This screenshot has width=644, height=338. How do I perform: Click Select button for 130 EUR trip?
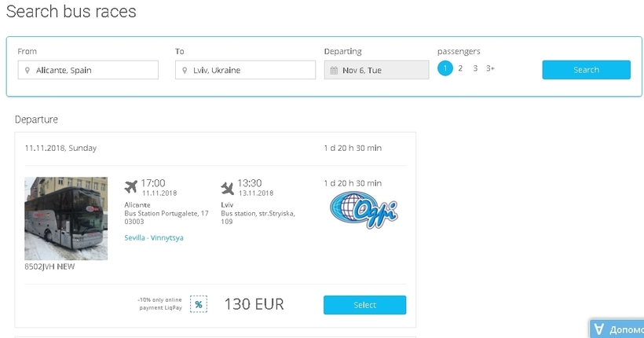pyautogui.click(x=364, y=305)
